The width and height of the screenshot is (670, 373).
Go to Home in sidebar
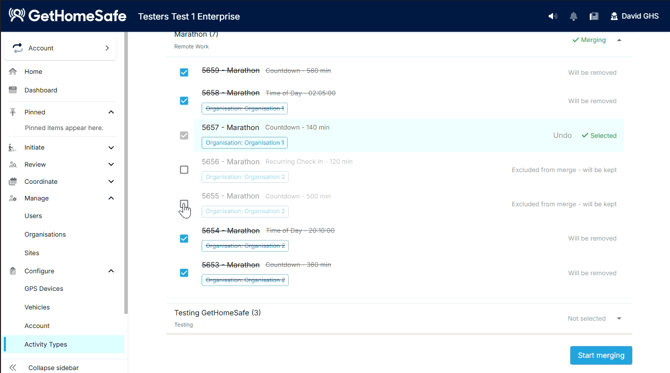(33, 71)
